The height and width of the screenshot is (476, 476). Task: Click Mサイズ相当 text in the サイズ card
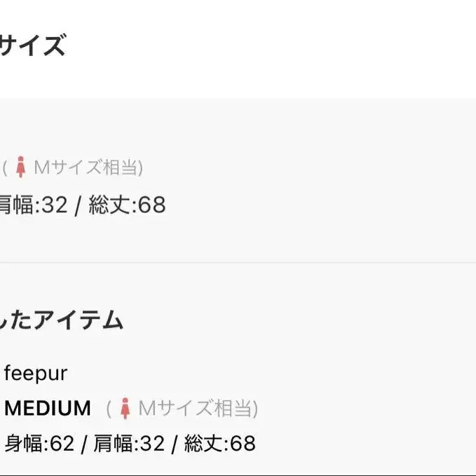[x=86, y=167]
